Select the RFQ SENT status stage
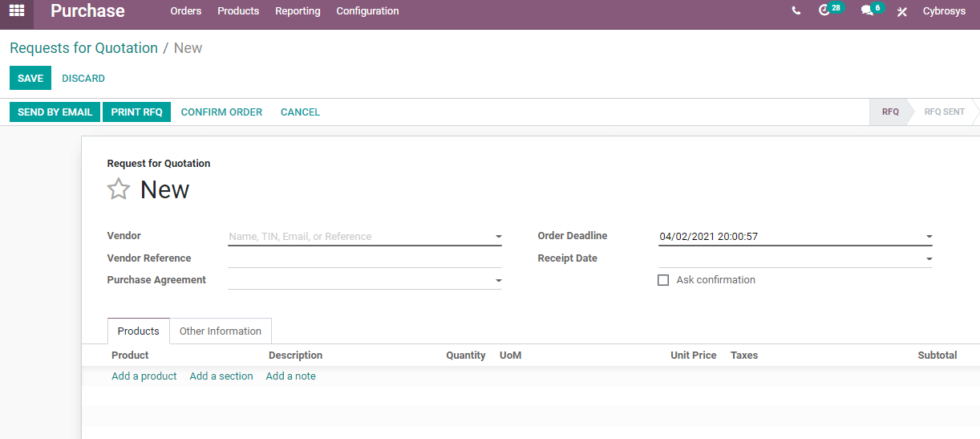The height and width of the screenshot is (439, 980). pos(944,112)
